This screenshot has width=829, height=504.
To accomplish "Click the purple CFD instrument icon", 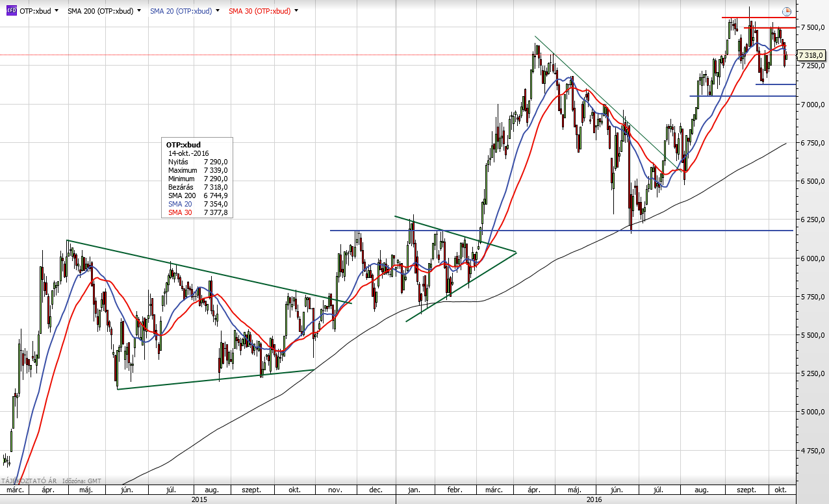I will pos(11,11).
